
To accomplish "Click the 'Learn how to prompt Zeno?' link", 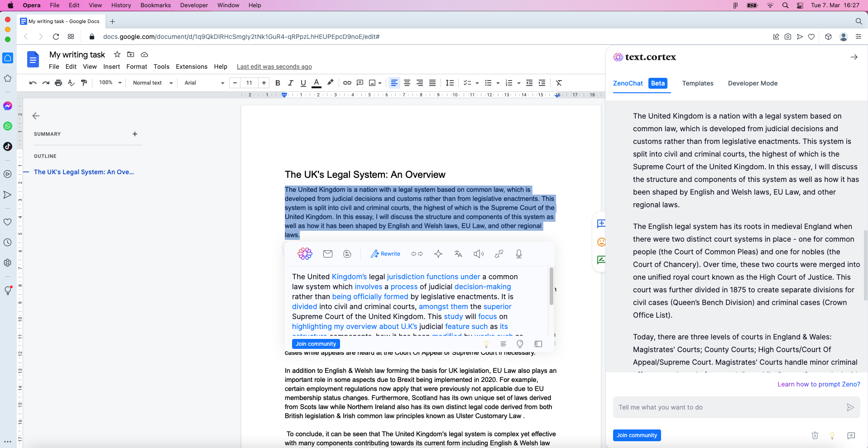I will pyautogui.click(x=819, y=384).
